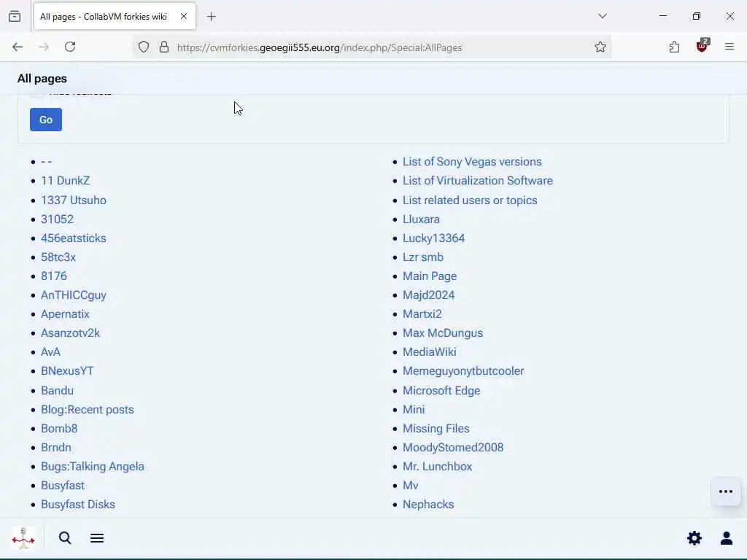The width and height of the screenshot is (747, 560).
Task: Click the site security padlock icon
Action: tap(164, 47)
